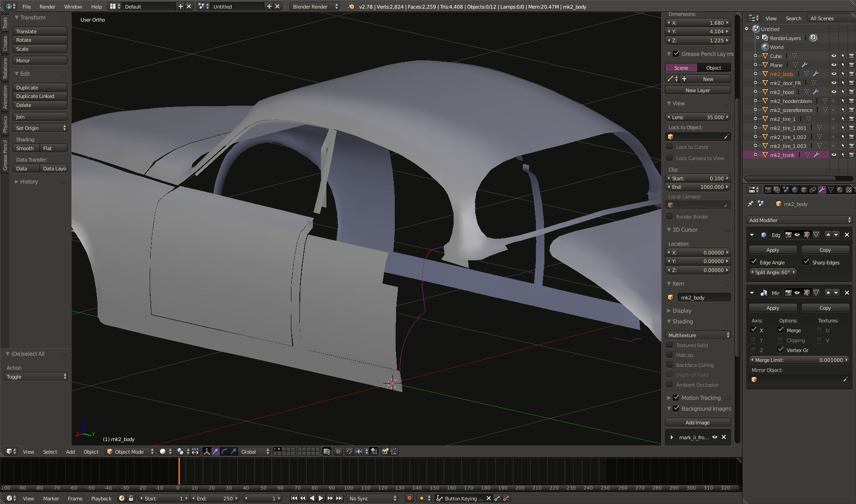Enable Lock Camera to View
856x504 pixels.
[669, 158]
